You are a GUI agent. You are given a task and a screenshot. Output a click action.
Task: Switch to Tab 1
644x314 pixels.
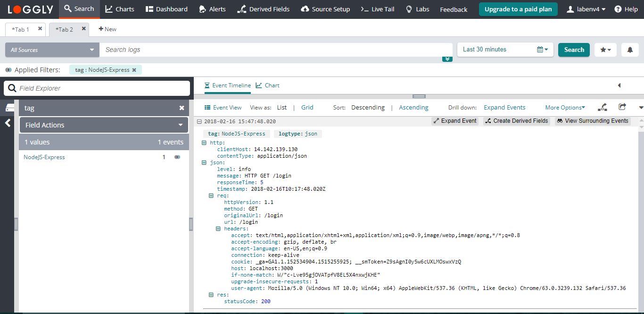21,29
